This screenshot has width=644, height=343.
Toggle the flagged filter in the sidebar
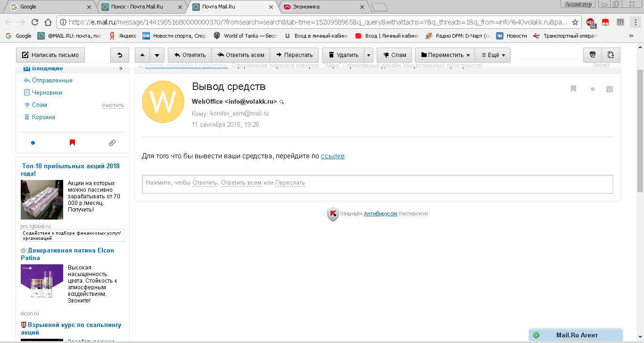click(72, 143)
